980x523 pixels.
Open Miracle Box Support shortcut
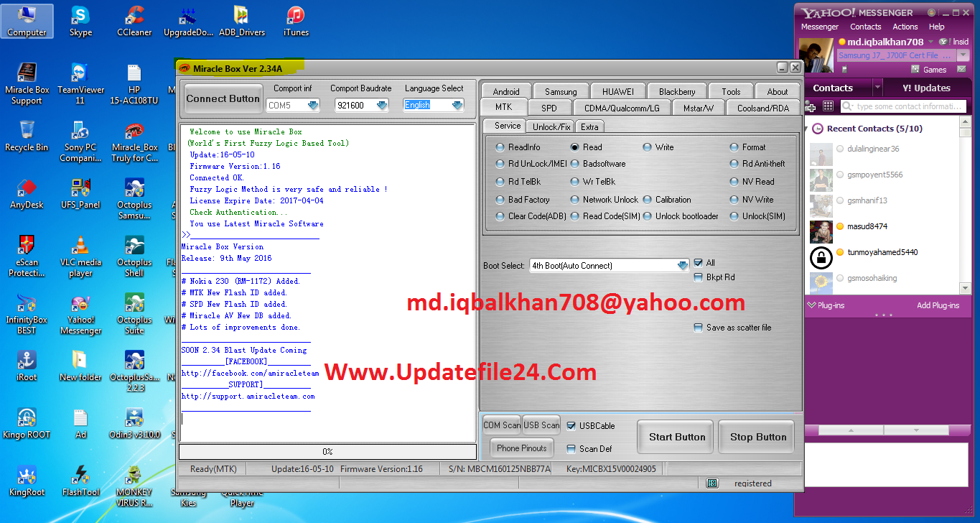pyautogui.click(x=27, y=84)
